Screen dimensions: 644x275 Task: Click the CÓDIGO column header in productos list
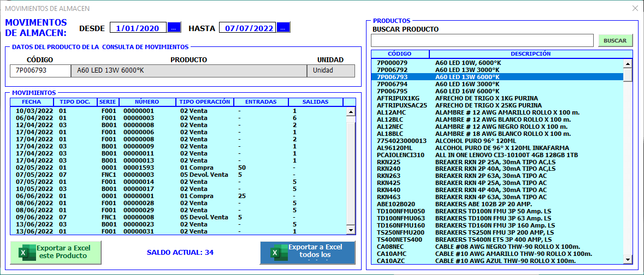(400, 54)
